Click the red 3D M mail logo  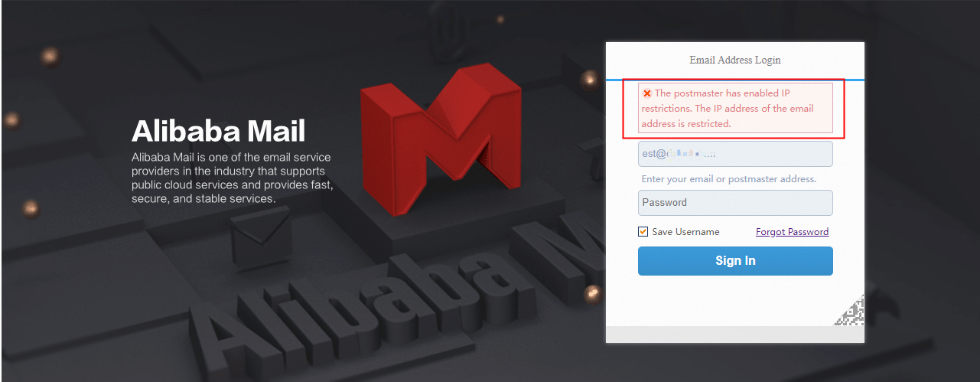pos(441,141)
